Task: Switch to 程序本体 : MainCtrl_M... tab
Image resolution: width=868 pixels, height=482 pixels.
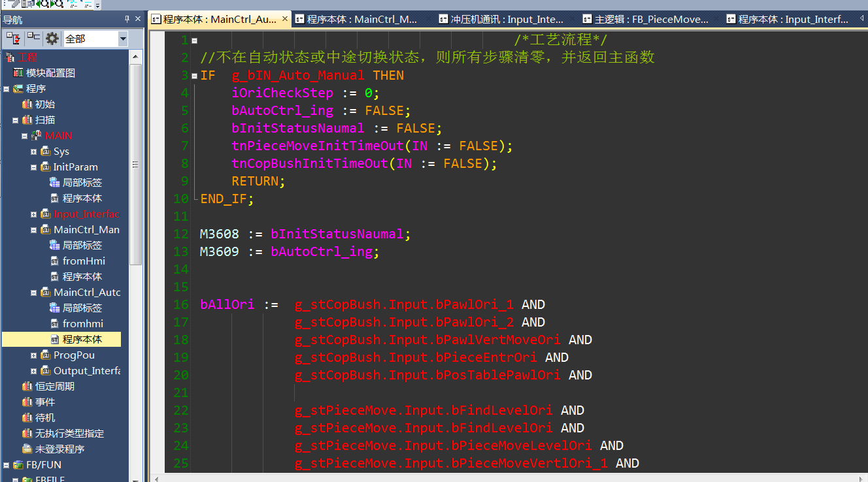Action: pos(364,20)
